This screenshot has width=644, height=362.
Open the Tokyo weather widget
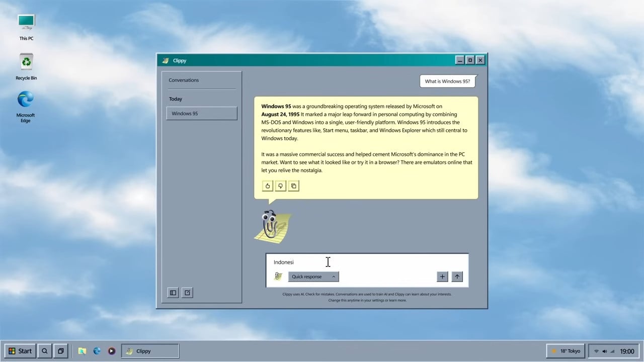pyautogui.click(x=566, y=351)
